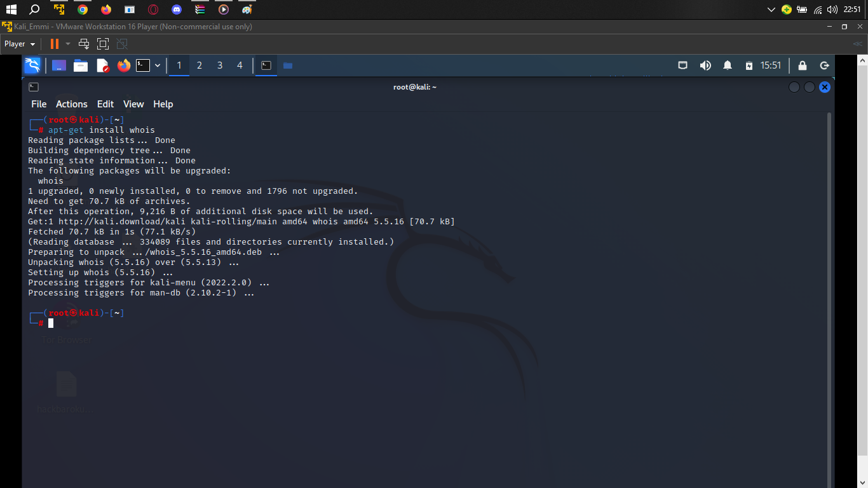Click Kali power manager battery icon
This screenshot has width=868, height=488.
(x=749, y=65)
